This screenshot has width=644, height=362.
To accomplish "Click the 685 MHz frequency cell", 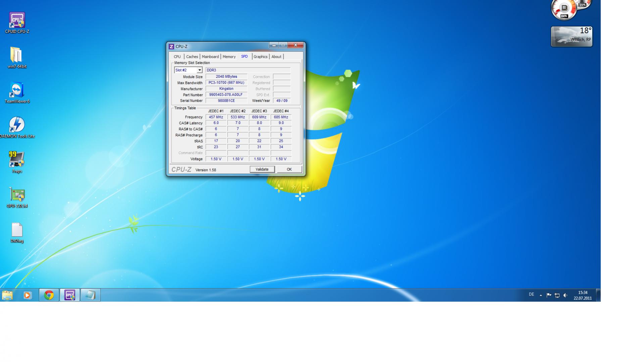I will (281, 117).
